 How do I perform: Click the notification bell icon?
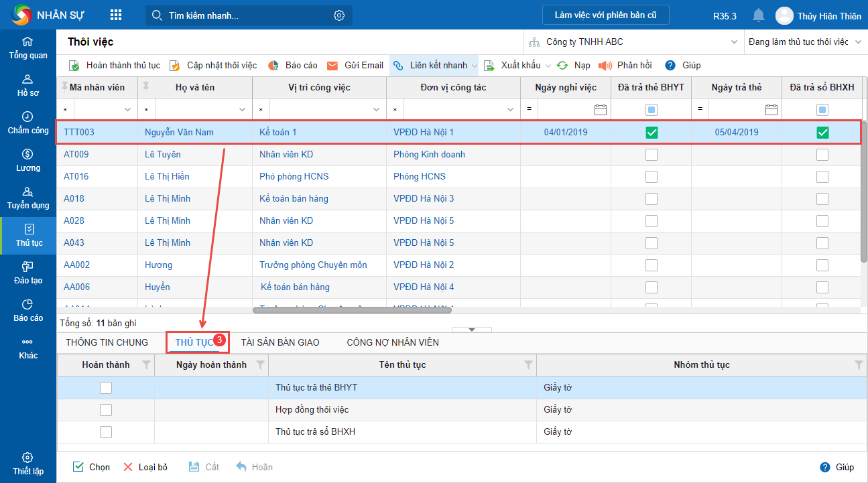(758, 15)
